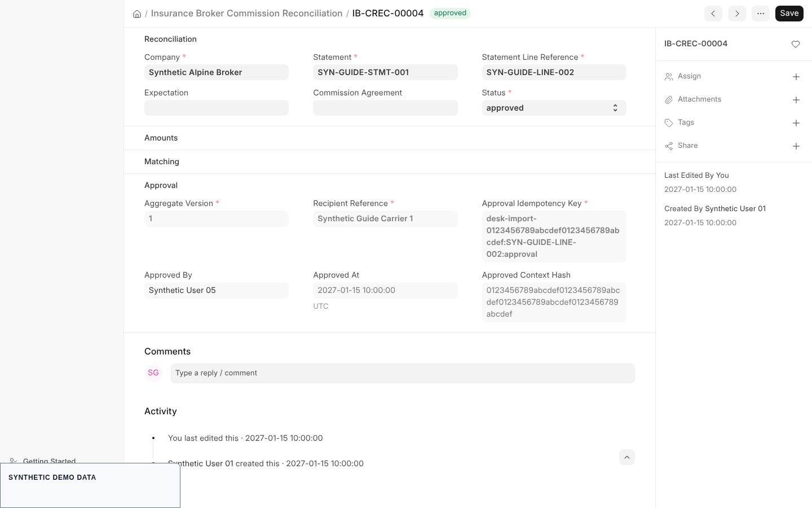
Task: Click the Assign sidebar label
Action: (x=689, y=76)
